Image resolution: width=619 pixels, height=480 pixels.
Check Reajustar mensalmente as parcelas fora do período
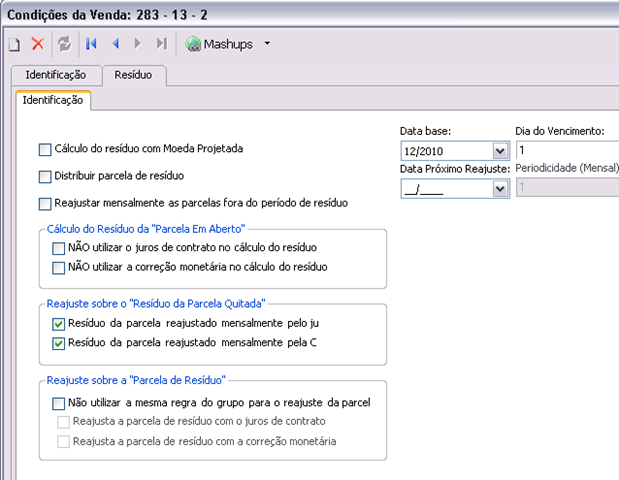coord(45,204)
